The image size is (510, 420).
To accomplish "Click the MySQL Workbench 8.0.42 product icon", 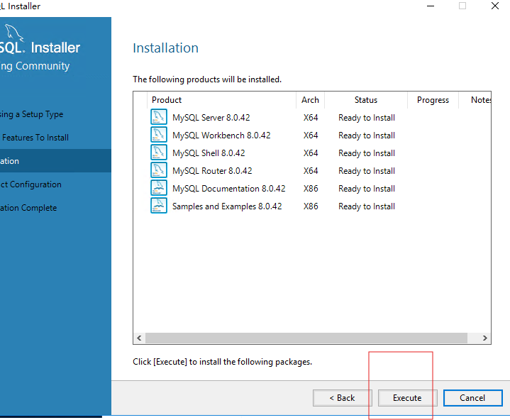I will pyautogui.click(x=159, y=135).
